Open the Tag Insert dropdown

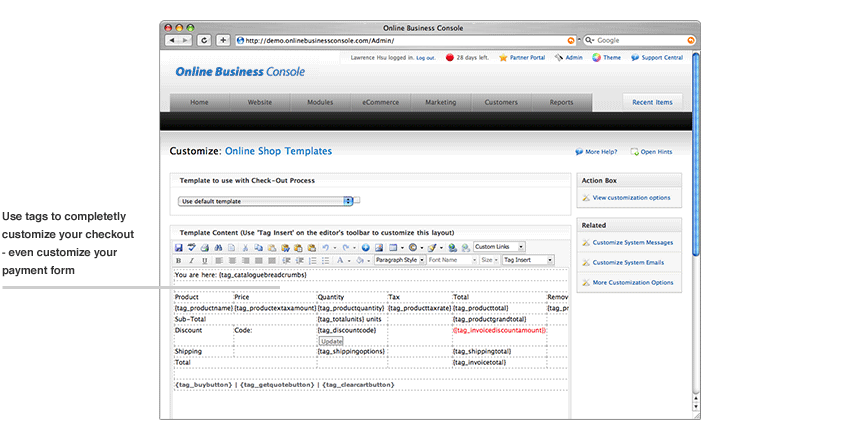527,260
